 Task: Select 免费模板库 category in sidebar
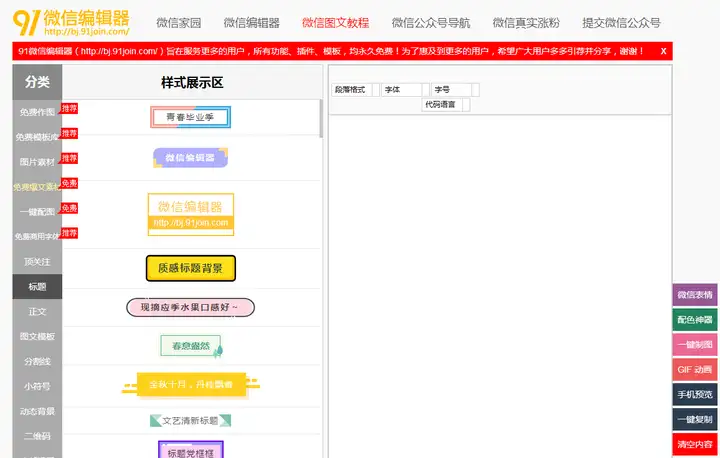point(37,137)
